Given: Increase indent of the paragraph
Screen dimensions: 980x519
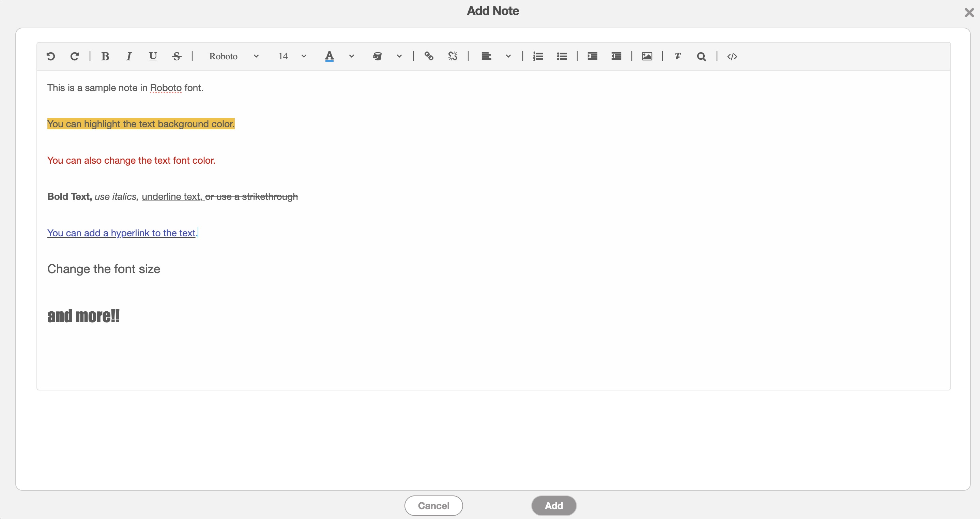Looking at the screenshot, I should pyautogui.click(x=592, y=56).
